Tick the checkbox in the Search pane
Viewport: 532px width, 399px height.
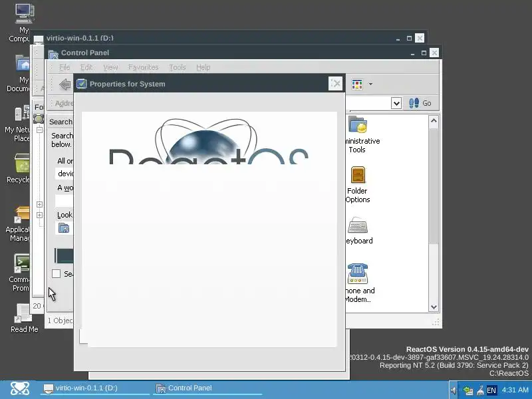pyautogui.click(x=57, y=273)
